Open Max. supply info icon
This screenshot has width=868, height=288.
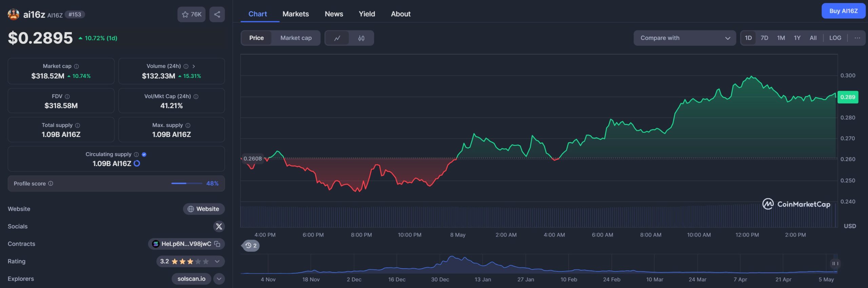tap(188, 125)
